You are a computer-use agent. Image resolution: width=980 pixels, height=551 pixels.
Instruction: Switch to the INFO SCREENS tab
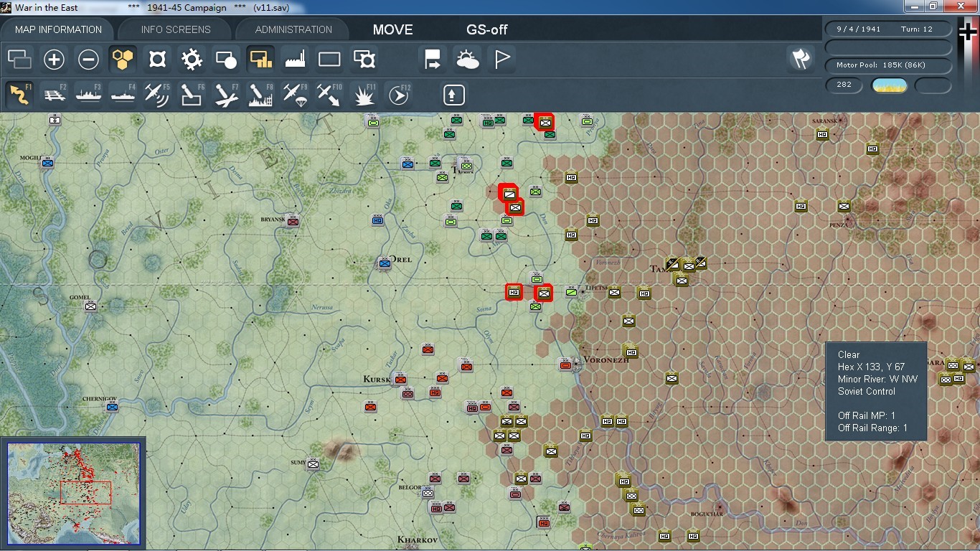pos(176,29)
